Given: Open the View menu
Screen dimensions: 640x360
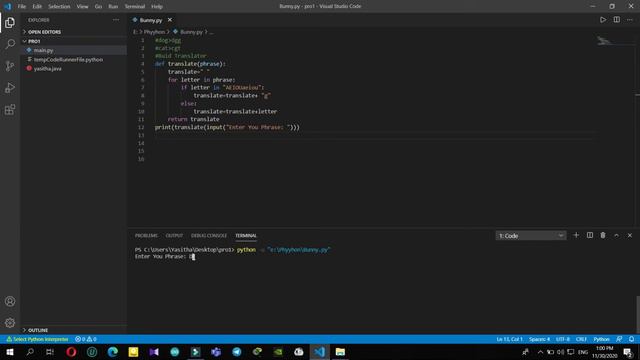Looking at the screenshot, I should pos(82,7).
